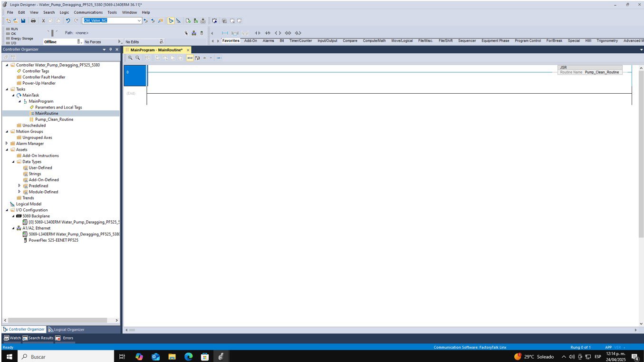Collapse the Data Types tree node
Image resolution: width=644 pixels, height=362 pixels.
(x=13, y=162)
